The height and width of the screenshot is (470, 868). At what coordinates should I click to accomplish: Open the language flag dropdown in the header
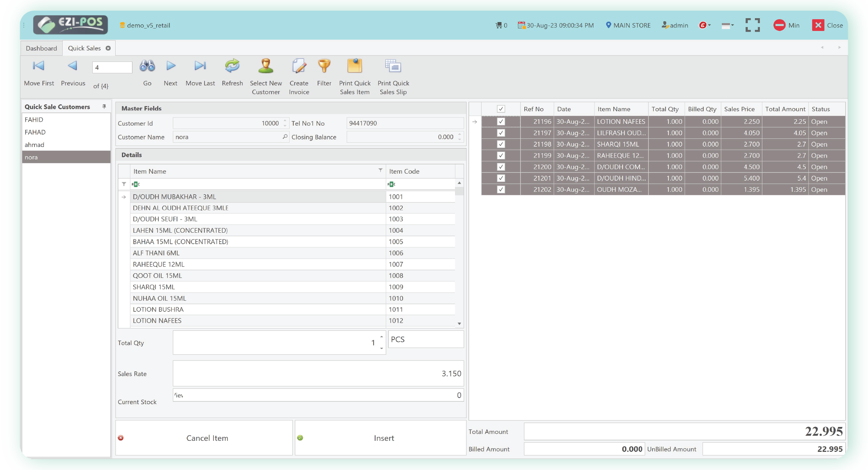[x=727, y=25]
